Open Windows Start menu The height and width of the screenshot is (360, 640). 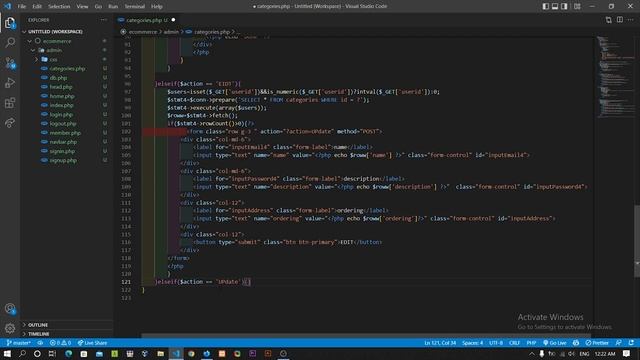[7, 353]
